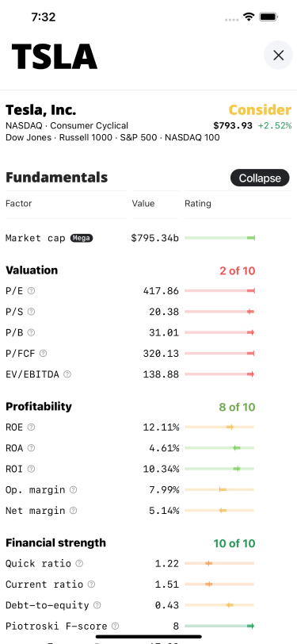Tap the Quick ratio question mark icon

click(79, 563)
